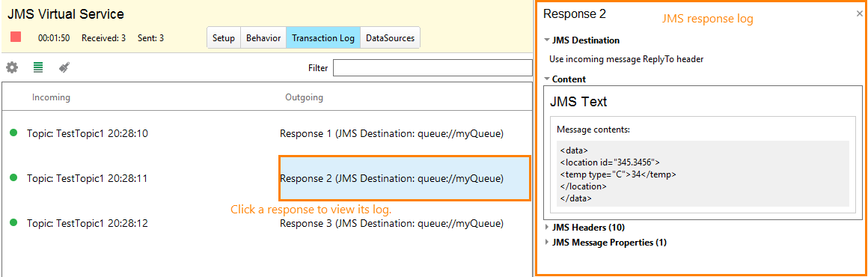Click the 00:01:50 elapsed timer
This screenshot has height=277, width=868.
[54, 38]
